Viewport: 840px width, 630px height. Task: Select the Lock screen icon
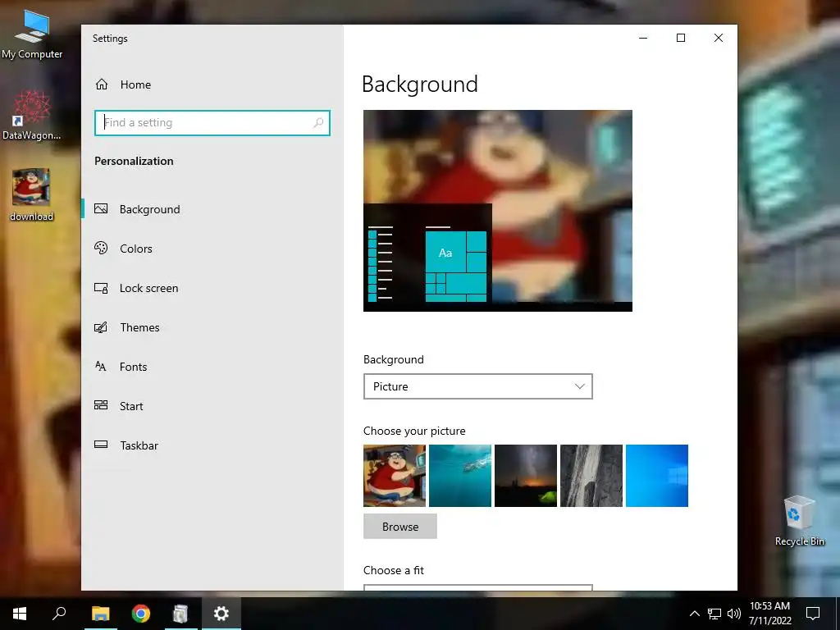click(x=101, y=288)
